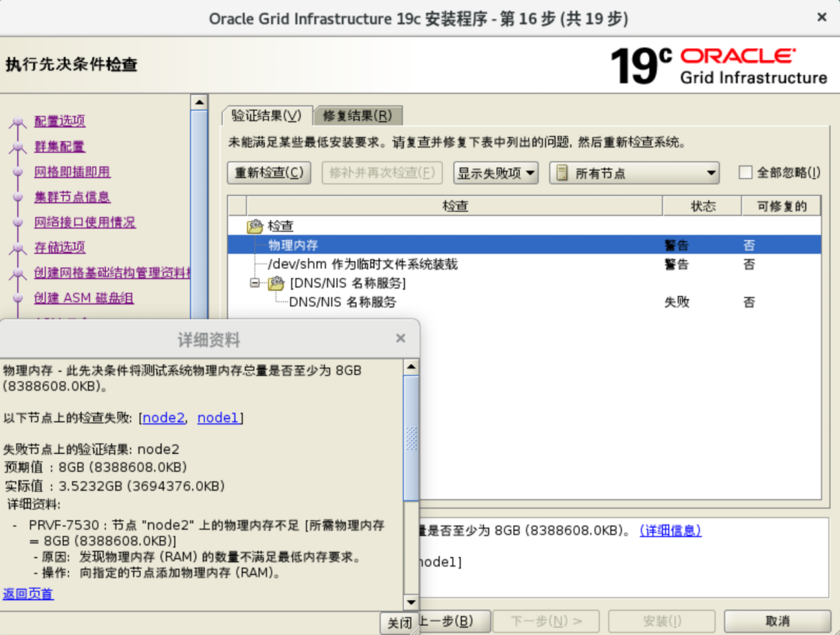Click the details panel scroll up arrow

click(x=411, y=367)
